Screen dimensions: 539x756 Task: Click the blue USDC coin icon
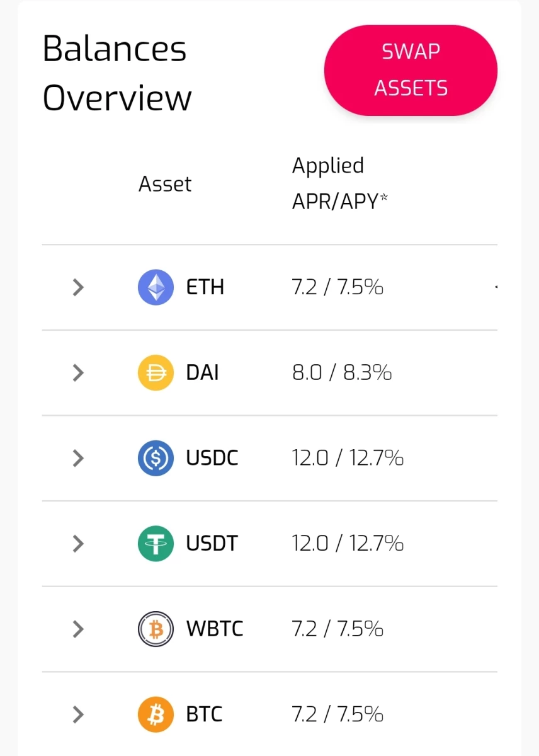click(156, 458)
